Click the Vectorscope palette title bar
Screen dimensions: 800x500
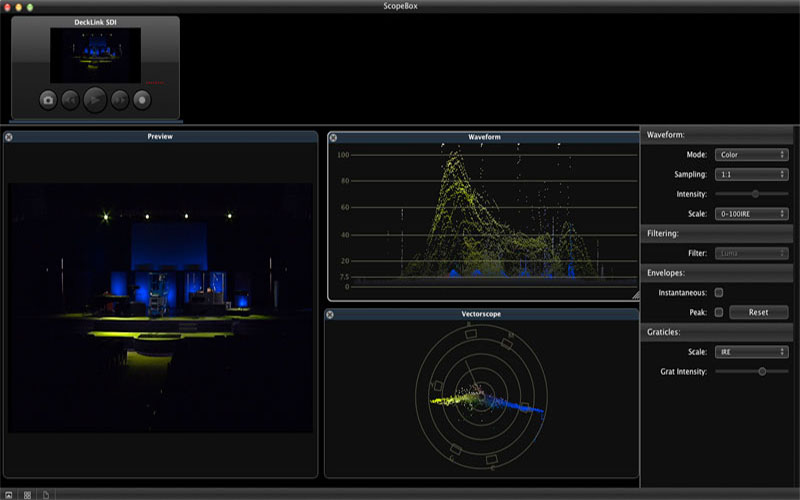(x=481, y=314)
